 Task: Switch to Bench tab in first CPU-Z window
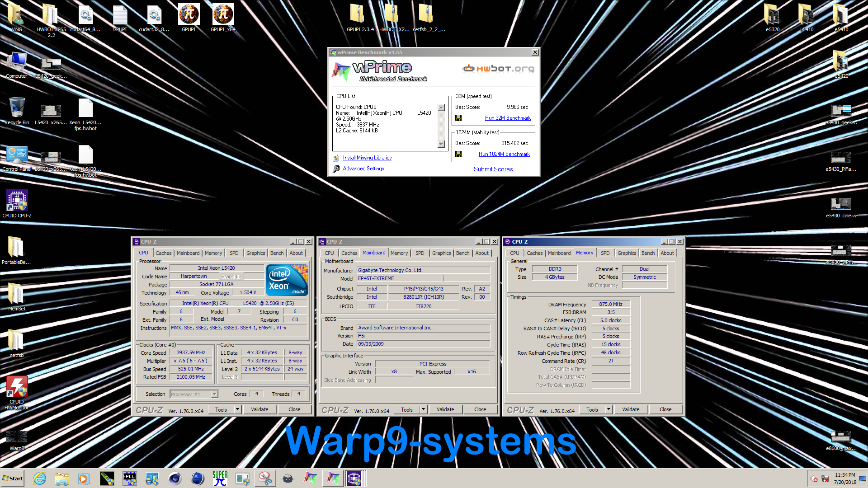[277, 253]
